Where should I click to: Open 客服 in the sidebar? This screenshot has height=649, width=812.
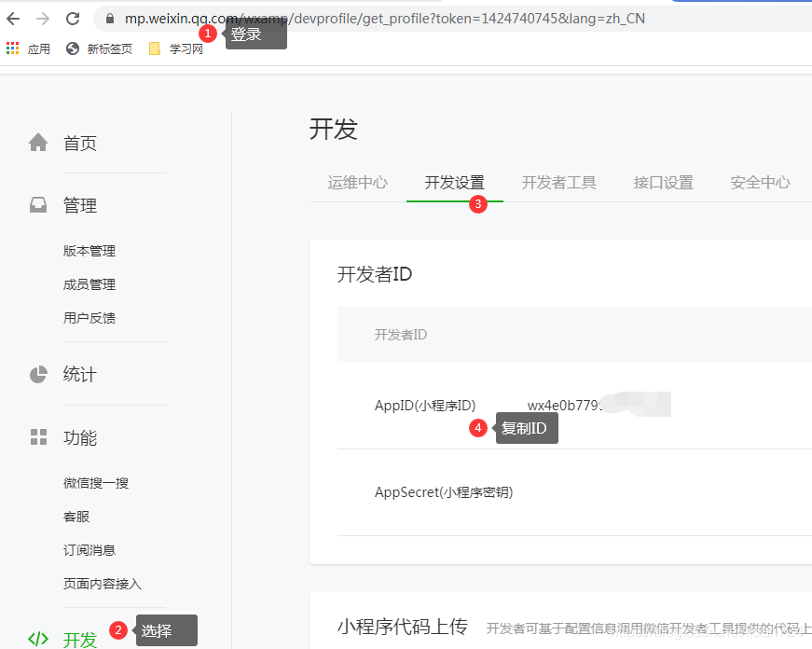[76, 517]
